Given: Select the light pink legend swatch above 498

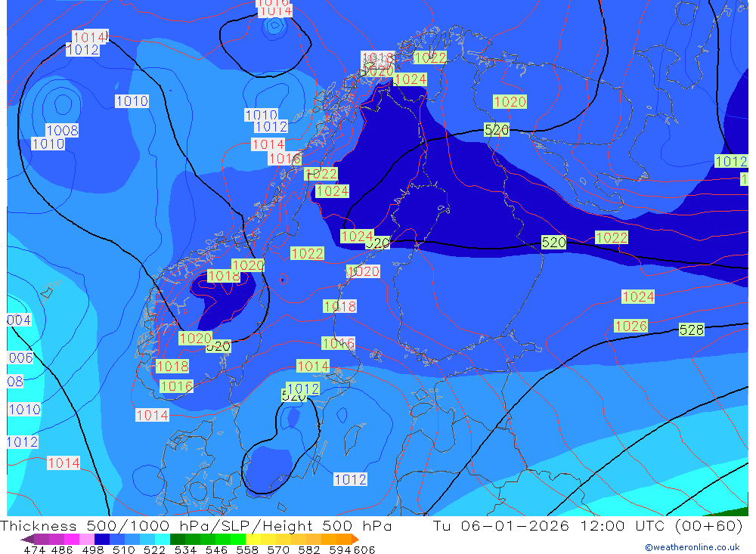Looking at the screenshot, I should (87, 539).
